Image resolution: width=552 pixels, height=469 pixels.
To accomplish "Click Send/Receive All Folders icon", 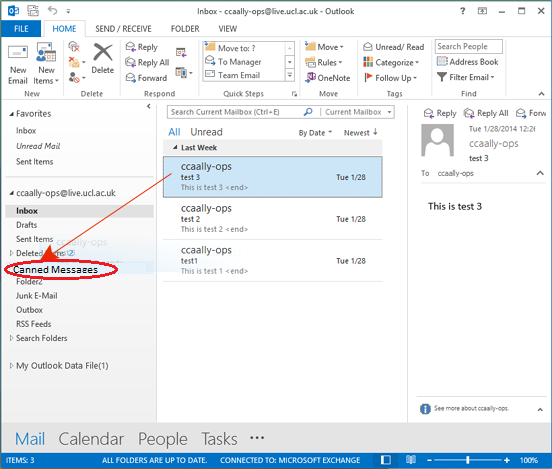I will 33,11.
